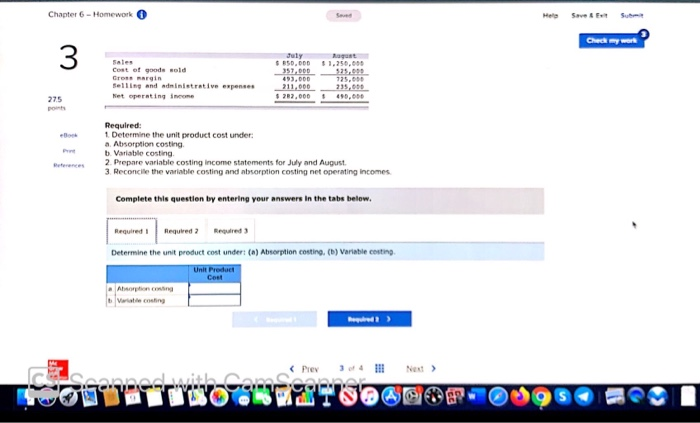Screen dimensions: 700x423
Task: Open Finder from the Dock
Action: click(x=25, y=397)
